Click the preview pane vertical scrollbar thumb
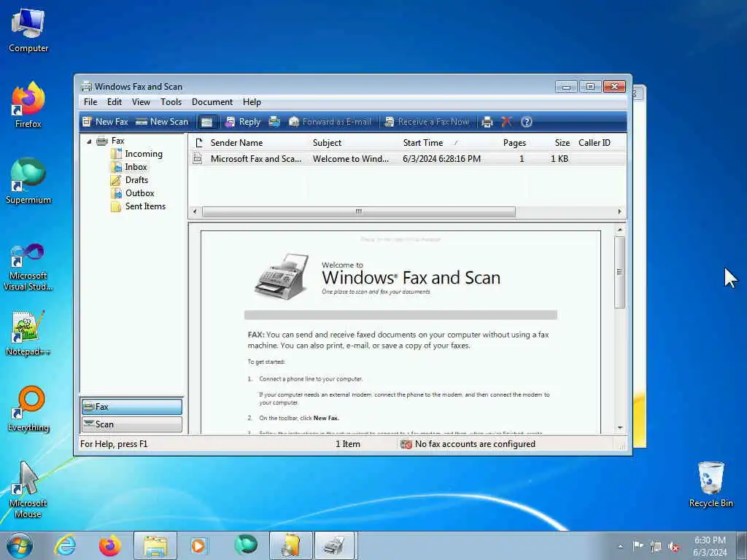Image resolution: width=747 pixels, height=560 pixels. (620, 272)
